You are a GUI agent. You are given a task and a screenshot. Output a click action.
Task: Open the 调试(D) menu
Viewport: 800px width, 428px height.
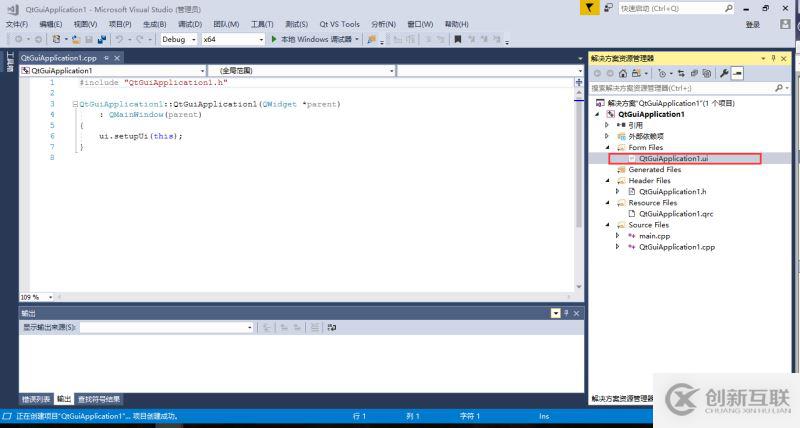click(190, 24)
